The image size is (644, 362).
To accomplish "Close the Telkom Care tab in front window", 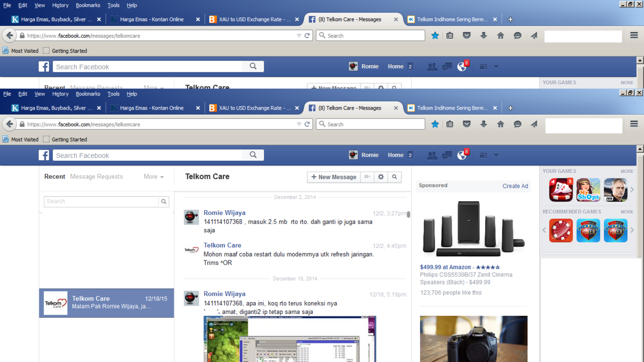I will point(396,108).
